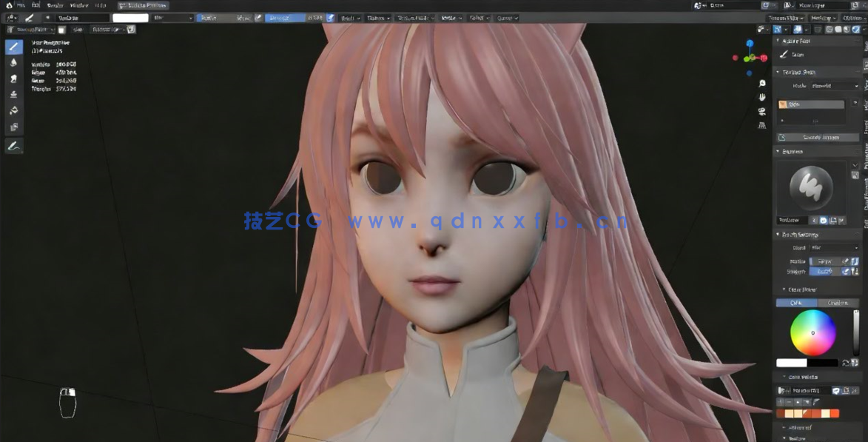Select the Soften brush tool
This screenshot has width=868, height=442.
[13, 64]
